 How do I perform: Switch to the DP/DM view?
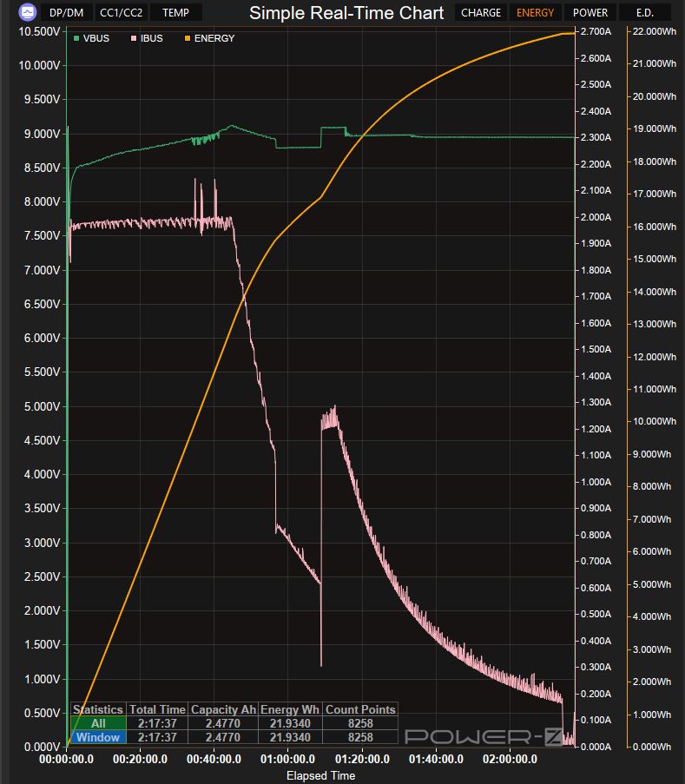67,12
